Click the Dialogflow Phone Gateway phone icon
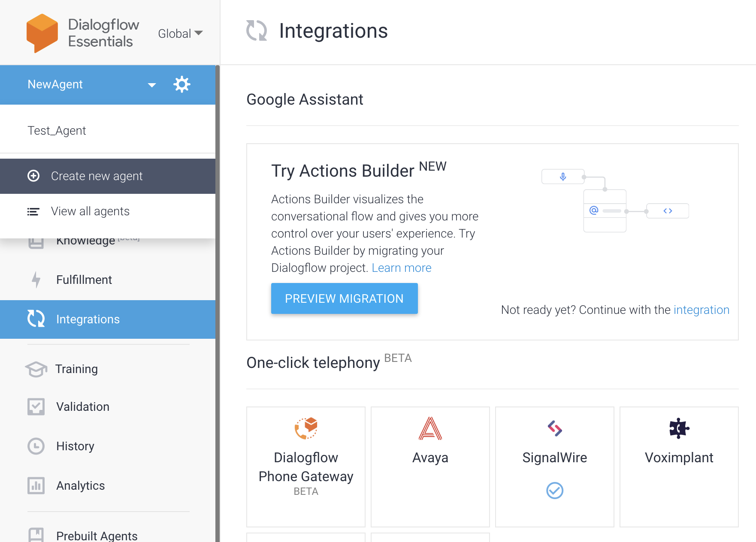756x542 pixels. pyautogui.click(x=305, y=428)
